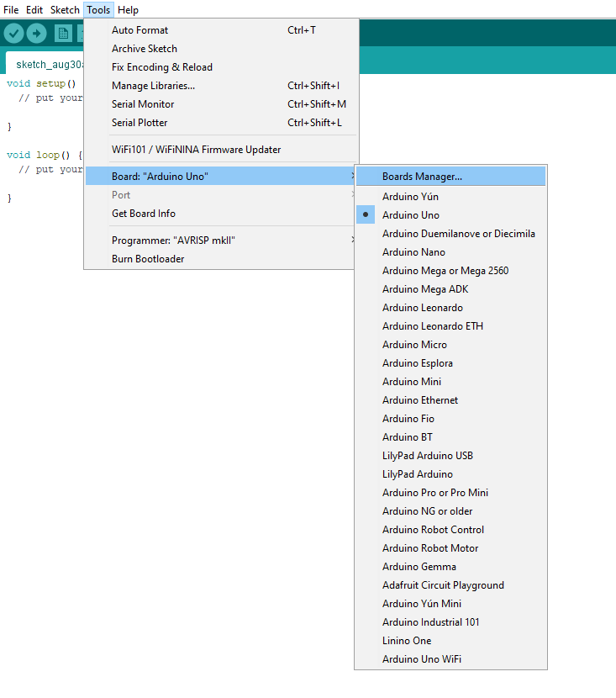This screenshot has height=698, width=616.
Task: Select the Arduino BT board
Action: [451, 437]
